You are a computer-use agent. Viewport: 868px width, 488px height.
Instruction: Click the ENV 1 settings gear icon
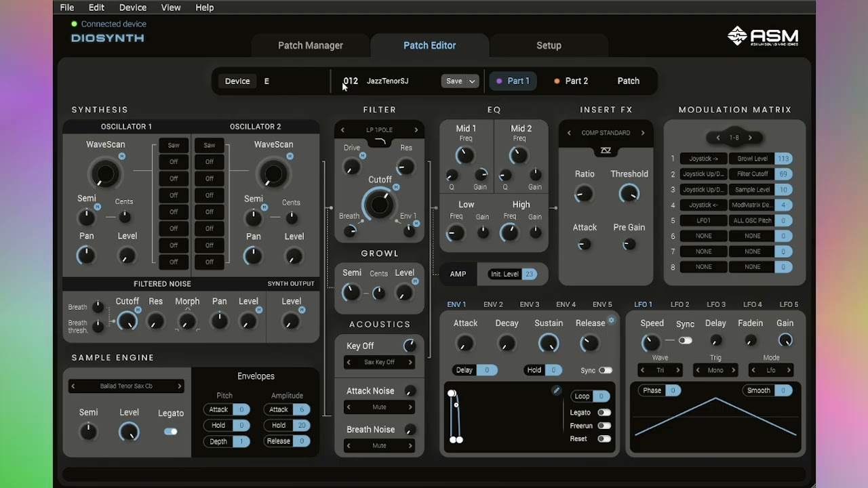click(x=611, y=321)
